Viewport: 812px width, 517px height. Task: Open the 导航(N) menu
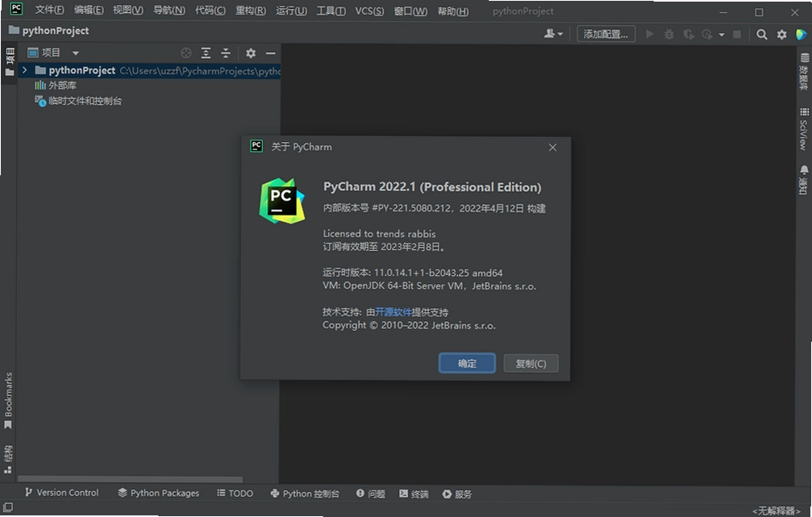coord(169,10)
